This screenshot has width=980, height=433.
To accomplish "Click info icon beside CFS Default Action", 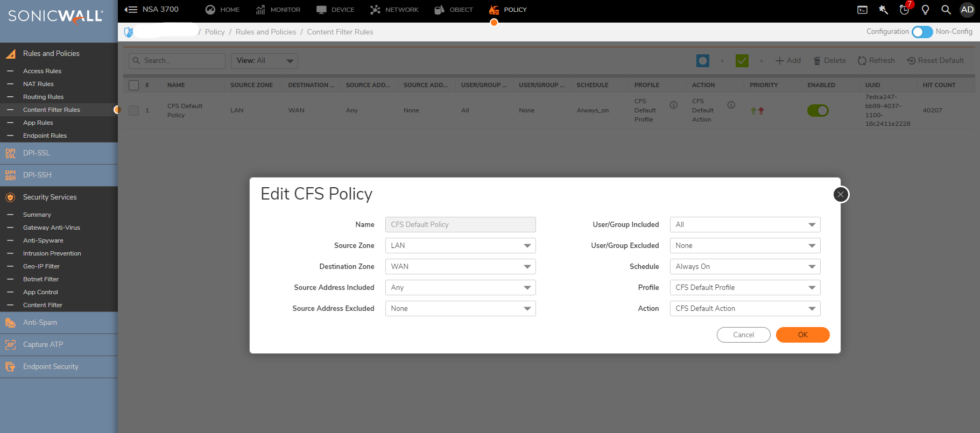I will coord(731,105).
